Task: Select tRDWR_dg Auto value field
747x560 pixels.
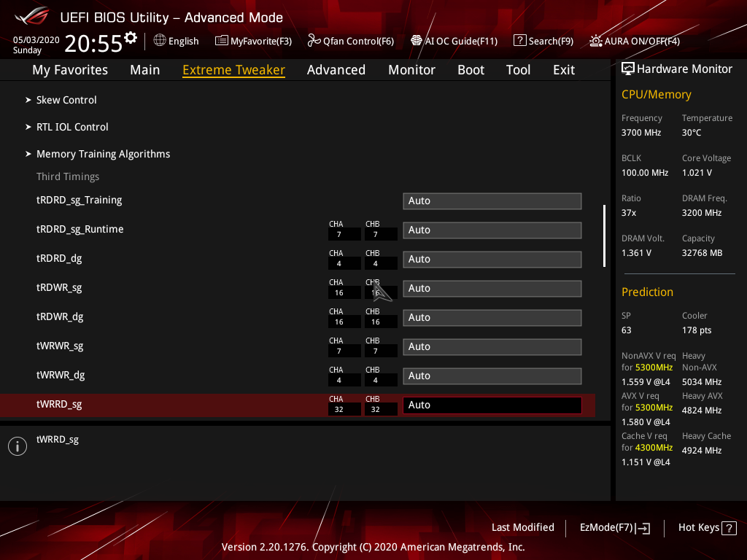Action: pos(492,318)
